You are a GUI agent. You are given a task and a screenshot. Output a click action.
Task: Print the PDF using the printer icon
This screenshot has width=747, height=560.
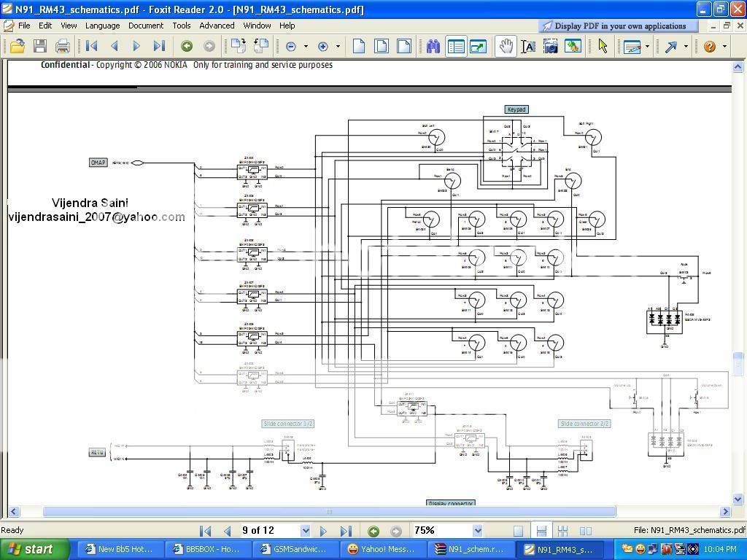(63, 46)
